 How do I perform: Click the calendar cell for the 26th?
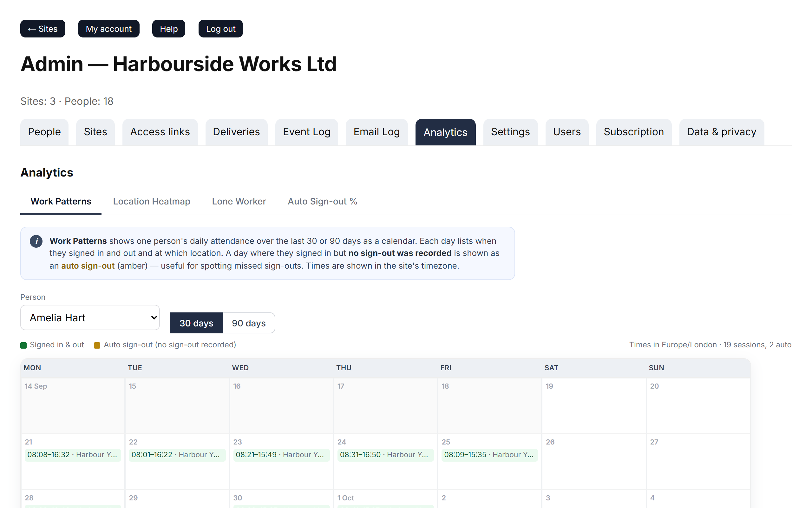[x=593, y=462]
